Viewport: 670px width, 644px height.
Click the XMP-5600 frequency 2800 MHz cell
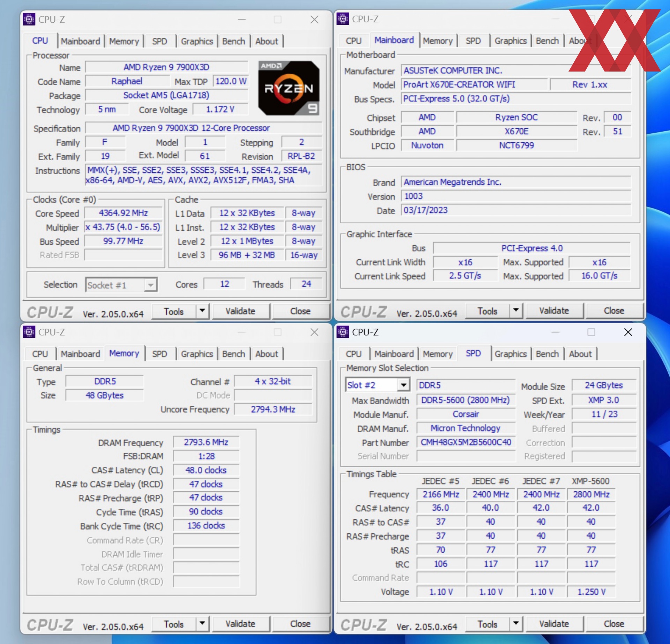[591, 494]
